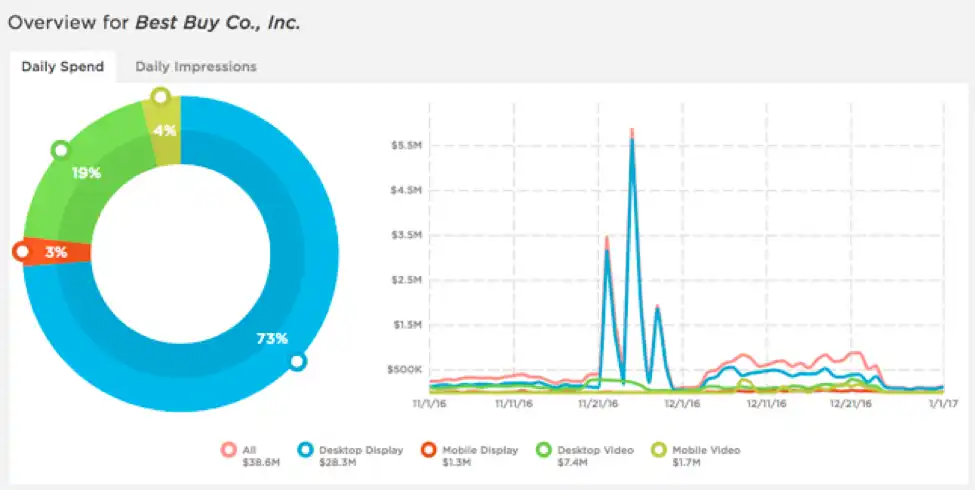Click the $1.7M Mobile Video total
Screen dimensions: 975x490
(x=686, y=463)
